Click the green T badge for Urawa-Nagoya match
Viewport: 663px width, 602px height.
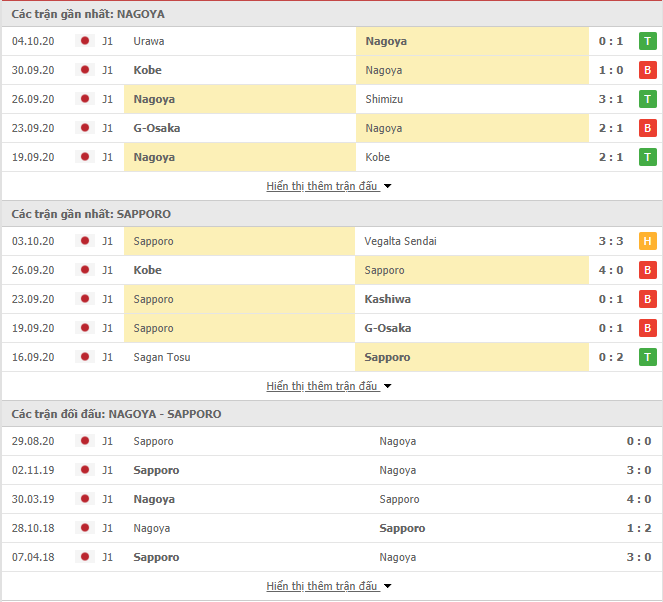[647, 41]
